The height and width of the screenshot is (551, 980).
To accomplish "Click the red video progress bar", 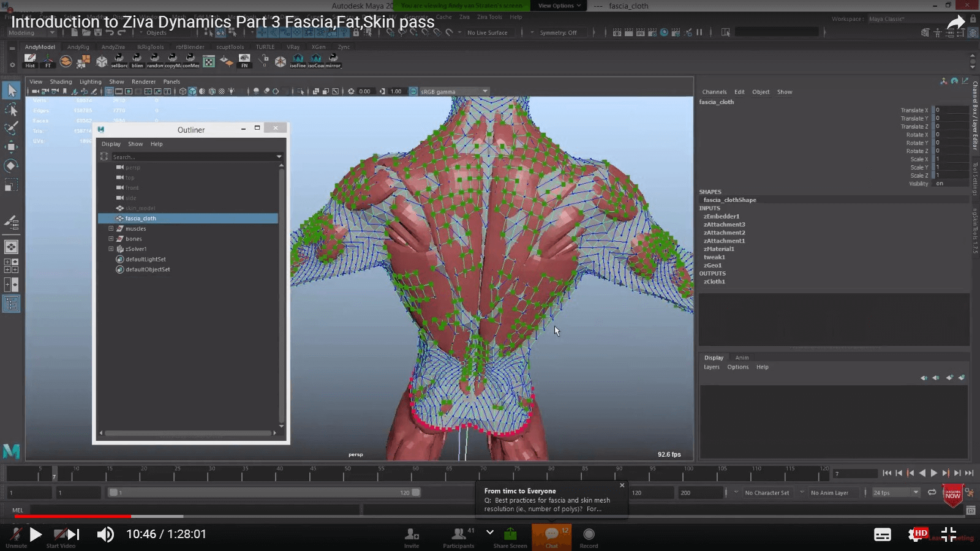I will point(73,516).
